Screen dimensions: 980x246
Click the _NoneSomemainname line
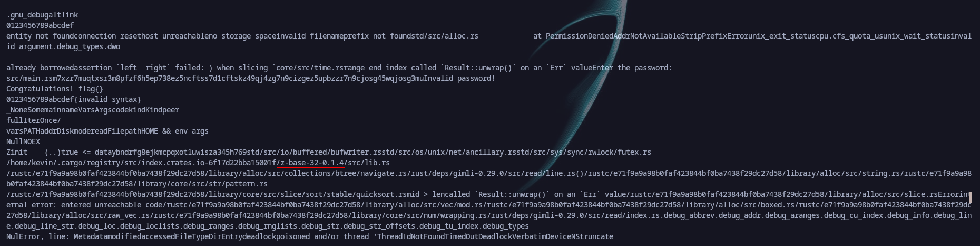[x=93, y=110]
